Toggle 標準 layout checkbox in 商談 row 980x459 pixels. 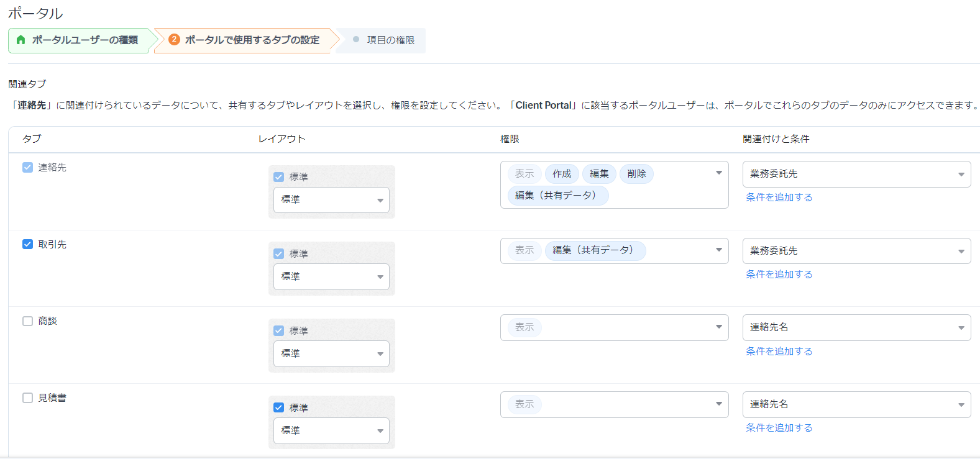point(278,330)
